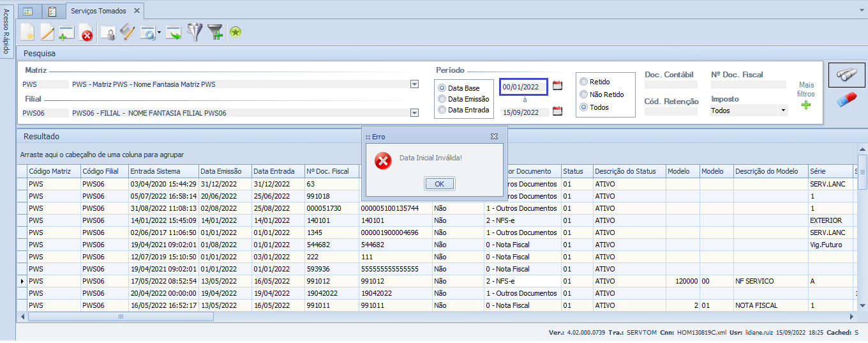
Task: Open the Acesso Rápido side tab
Action: pos(6,31)
